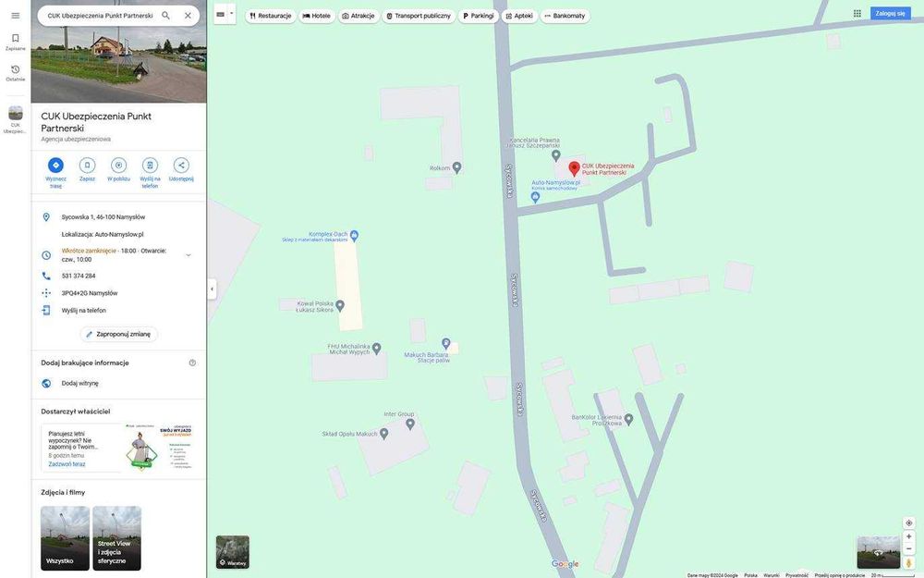Open the Warstwy layers switcher

tap(233, 551)
